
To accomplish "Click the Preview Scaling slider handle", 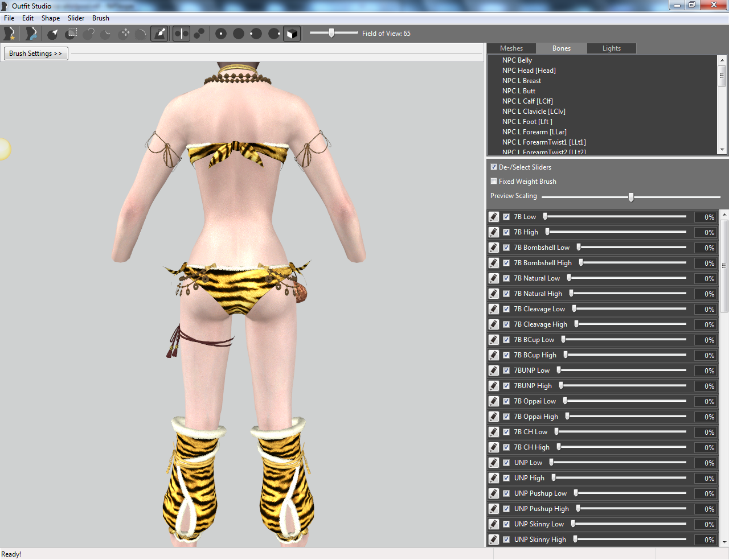I will [x=631, y=197].
